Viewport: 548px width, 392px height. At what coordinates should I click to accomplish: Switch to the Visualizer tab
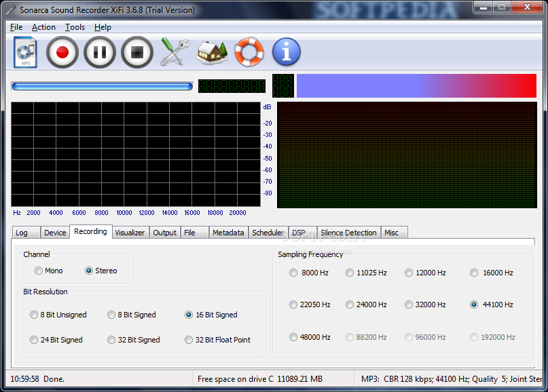coord(130,233)
